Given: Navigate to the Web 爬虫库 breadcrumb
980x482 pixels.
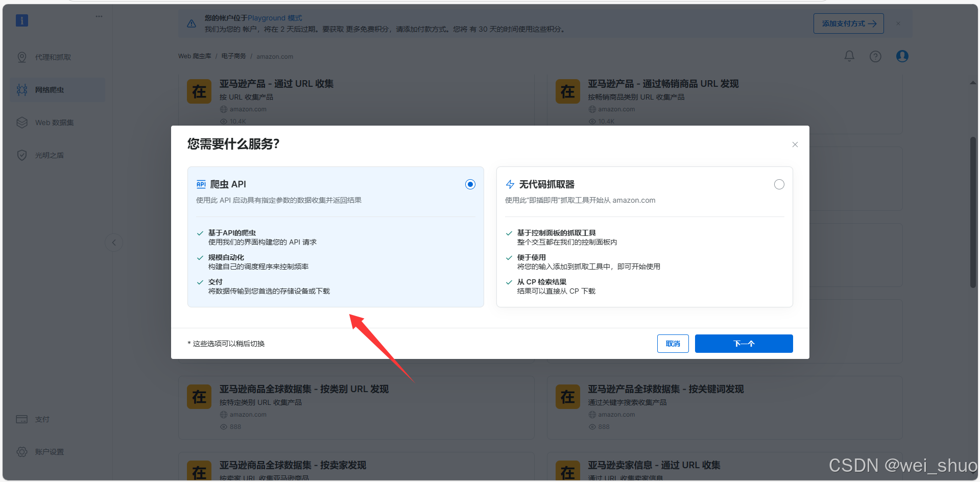Looking at the screenshot, I should (195, 56).
